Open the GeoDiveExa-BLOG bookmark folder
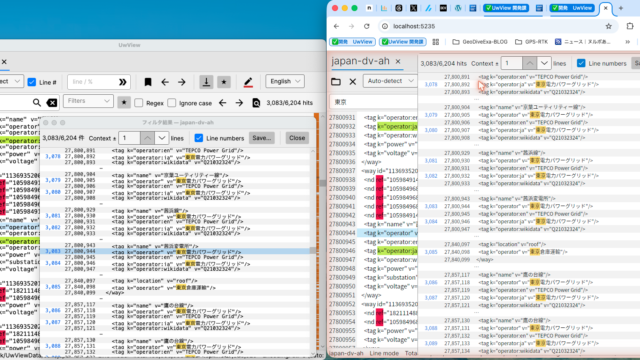Screen dimensions: 640x360 [480, 42]
